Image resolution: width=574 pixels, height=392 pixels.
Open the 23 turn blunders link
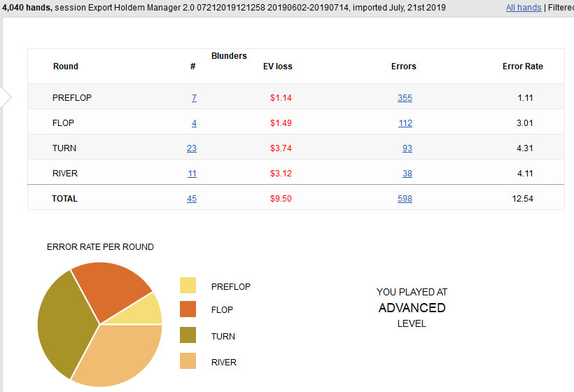pyautogui.click(x=192, y=148)
